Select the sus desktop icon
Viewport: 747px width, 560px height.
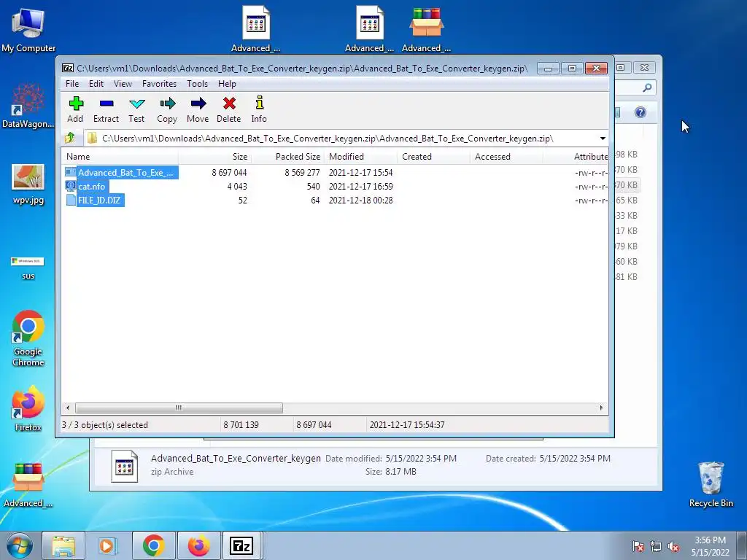pos(28,268)
